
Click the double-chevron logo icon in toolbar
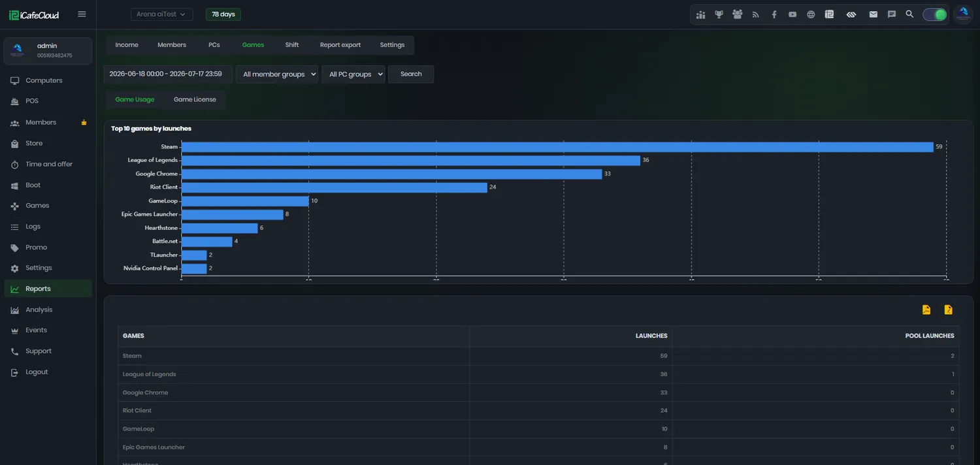851,14
